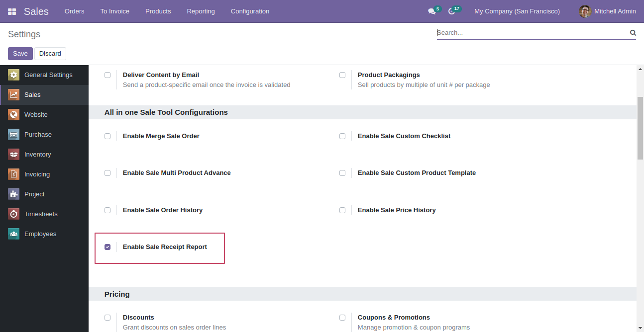This screenshot has height=332, width=644.
Task: Select Website settings tab label
Action: tap(36, 115)
